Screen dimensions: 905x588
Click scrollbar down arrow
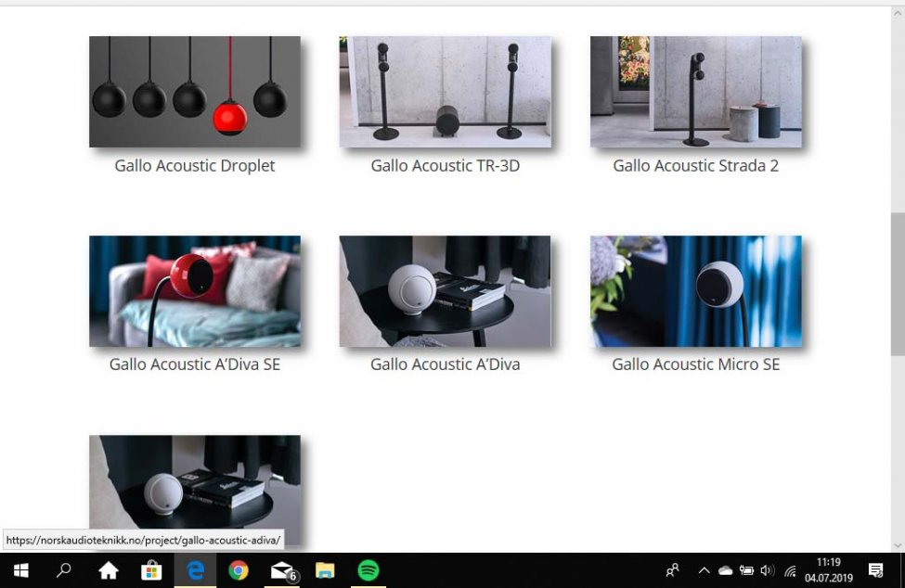tap(898, 545)
